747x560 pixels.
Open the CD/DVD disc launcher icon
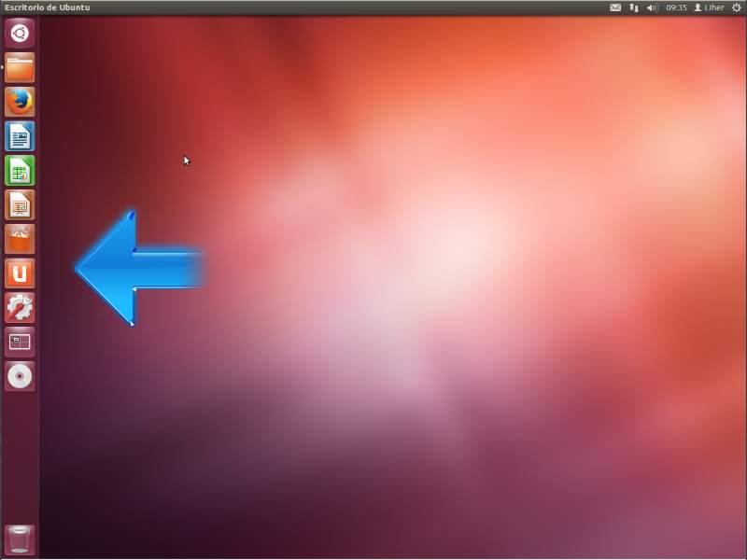click(20, 376)
